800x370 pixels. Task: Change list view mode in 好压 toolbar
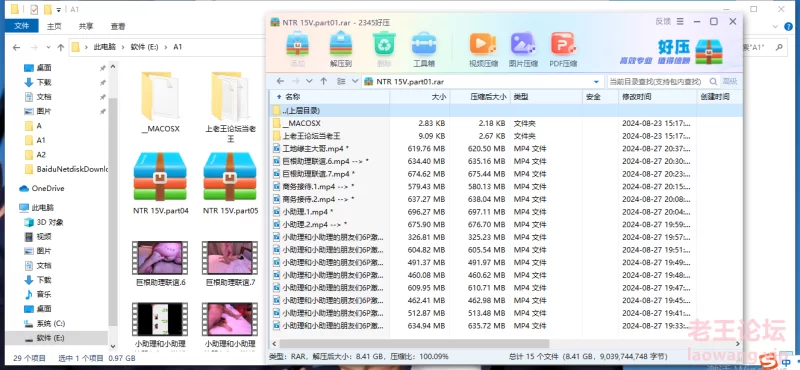(x=341, y=81)
